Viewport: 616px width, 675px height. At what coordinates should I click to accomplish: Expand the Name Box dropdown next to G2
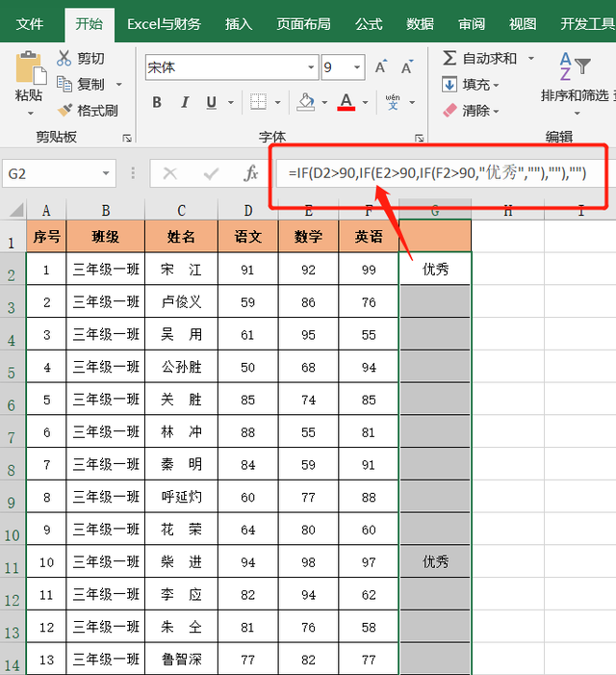point(106,173)
